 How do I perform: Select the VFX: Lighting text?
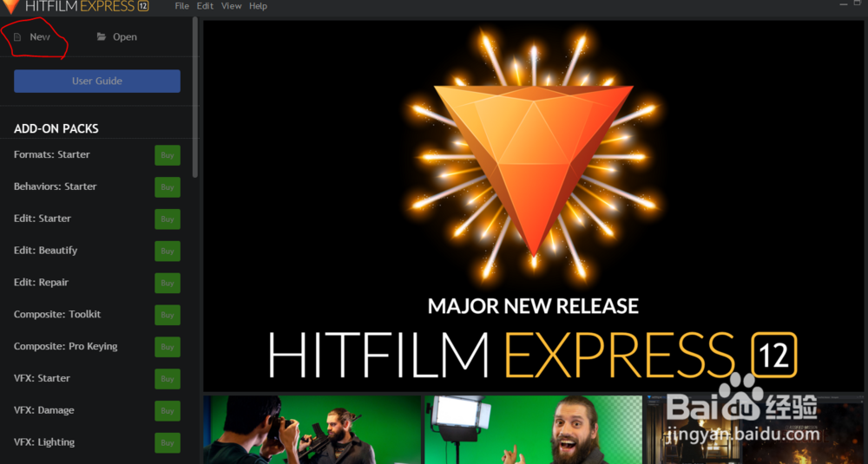pyautogui.click(x=43, y=442)
